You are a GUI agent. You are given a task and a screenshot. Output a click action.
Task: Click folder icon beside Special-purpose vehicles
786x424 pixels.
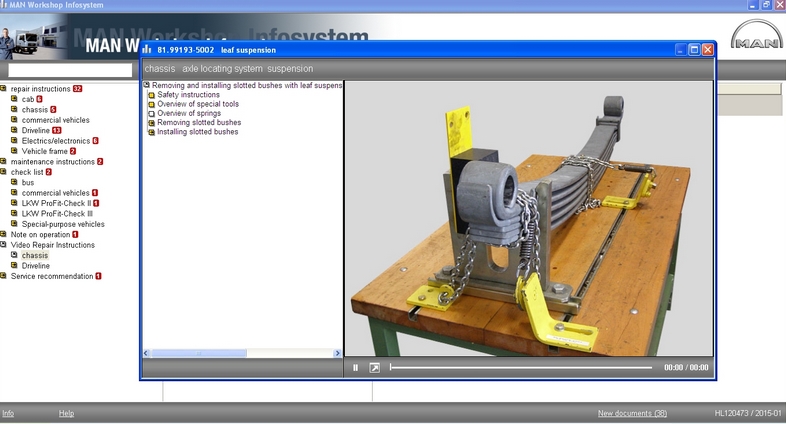click(15, 224)
